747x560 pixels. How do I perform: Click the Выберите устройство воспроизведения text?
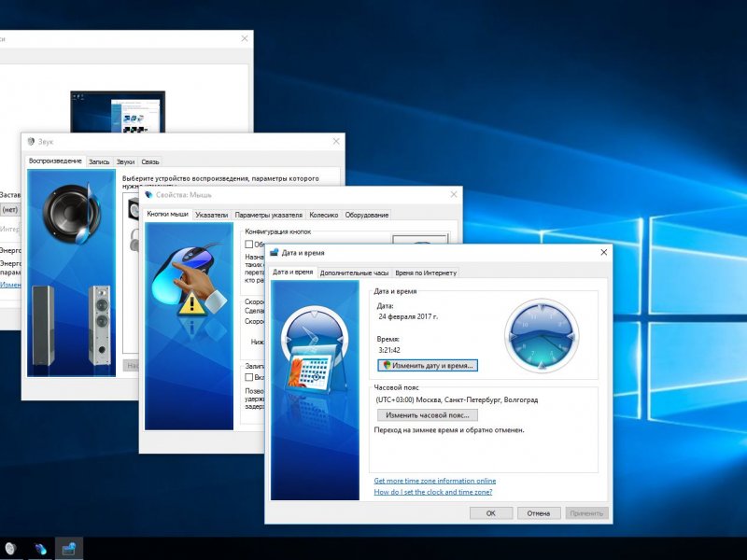pyautogui.click(x=220, y=178)
